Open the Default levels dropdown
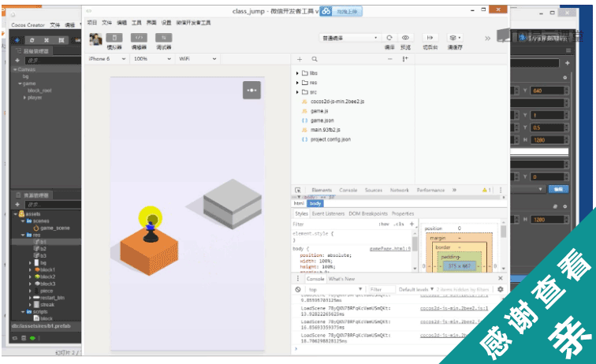This screenshot has width=596, height=364. click(x=415, y=289)
